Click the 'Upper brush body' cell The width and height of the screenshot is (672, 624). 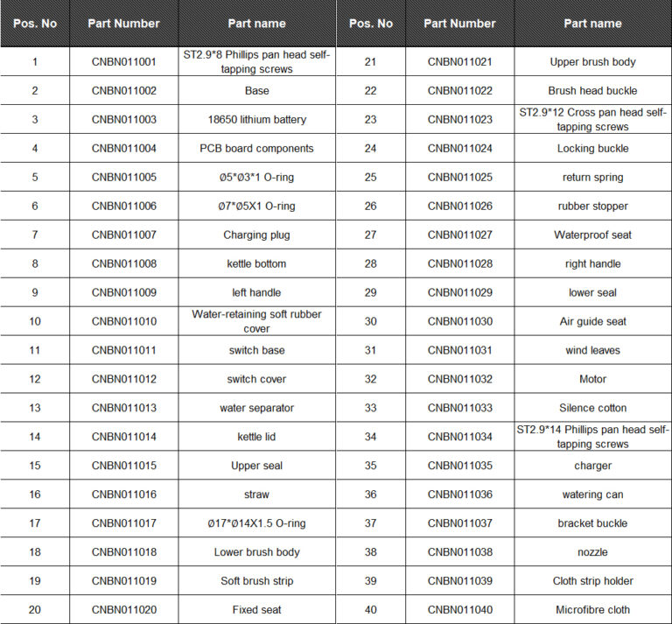tap(592, 62)
